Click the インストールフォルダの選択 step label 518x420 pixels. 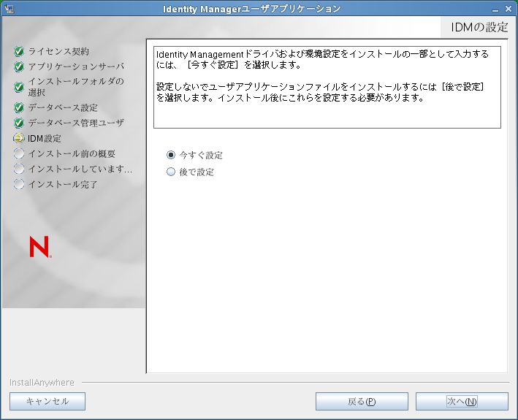pos(76,87)
